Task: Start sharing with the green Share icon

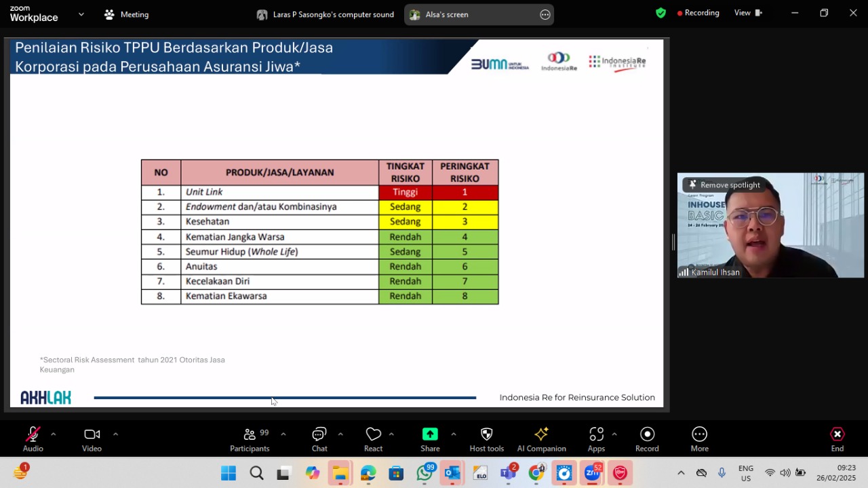Action: (x=430, y=434)
